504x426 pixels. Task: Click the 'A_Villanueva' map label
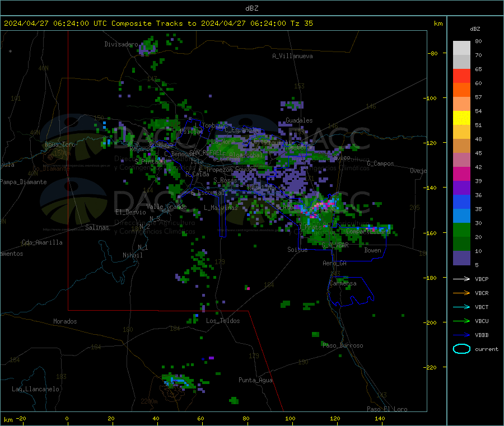tap(292, 56)
